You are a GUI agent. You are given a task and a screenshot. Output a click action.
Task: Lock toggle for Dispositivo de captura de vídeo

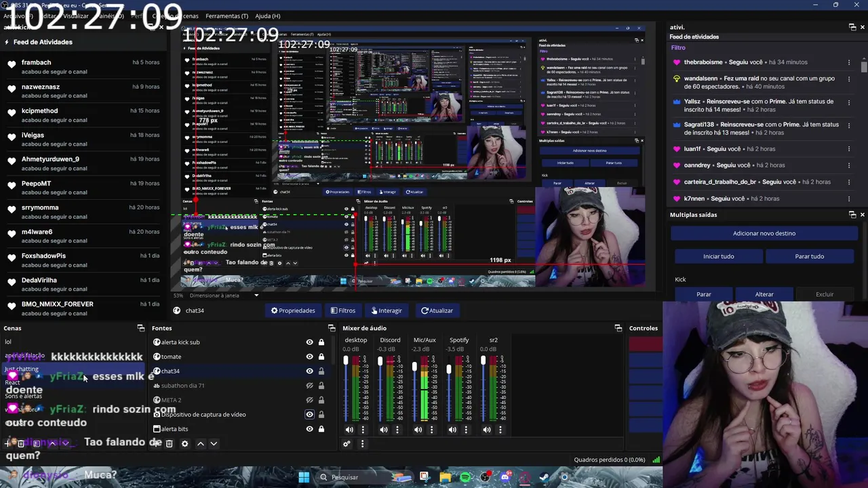pyautogui.click(x=321, y=415)
